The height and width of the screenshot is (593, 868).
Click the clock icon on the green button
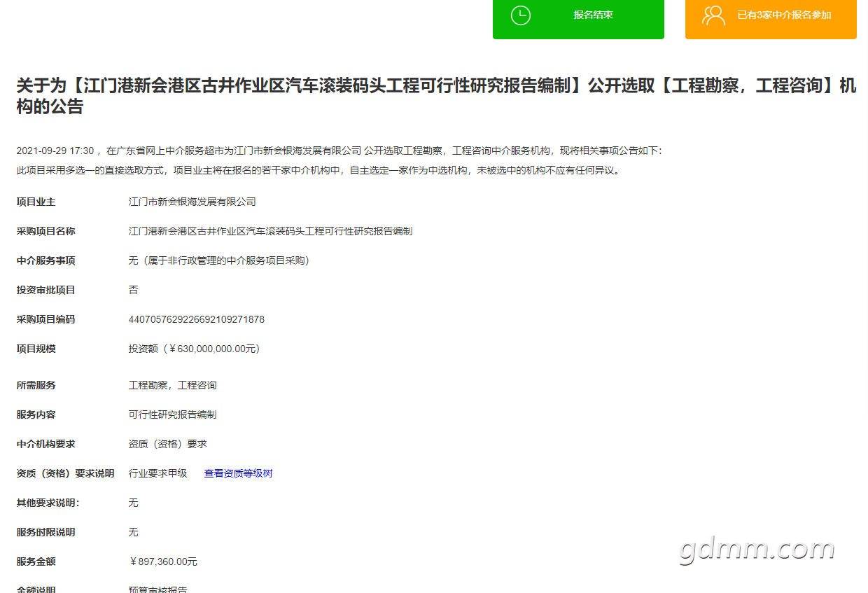point(521,15)
